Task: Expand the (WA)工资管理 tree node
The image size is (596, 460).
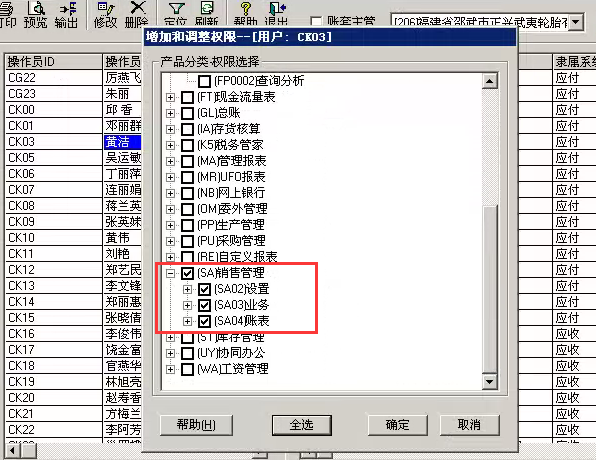Action: click(170, 369)
